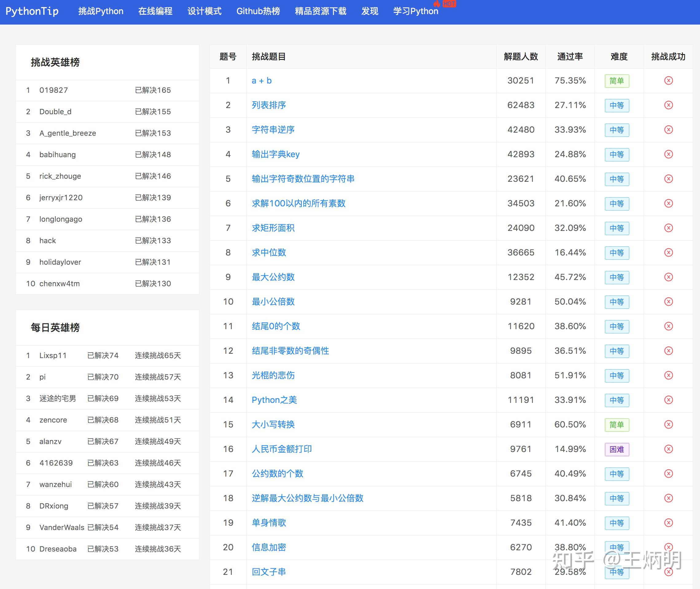Open the problem 求解100以内的所有素数

(x=299, y=203)
